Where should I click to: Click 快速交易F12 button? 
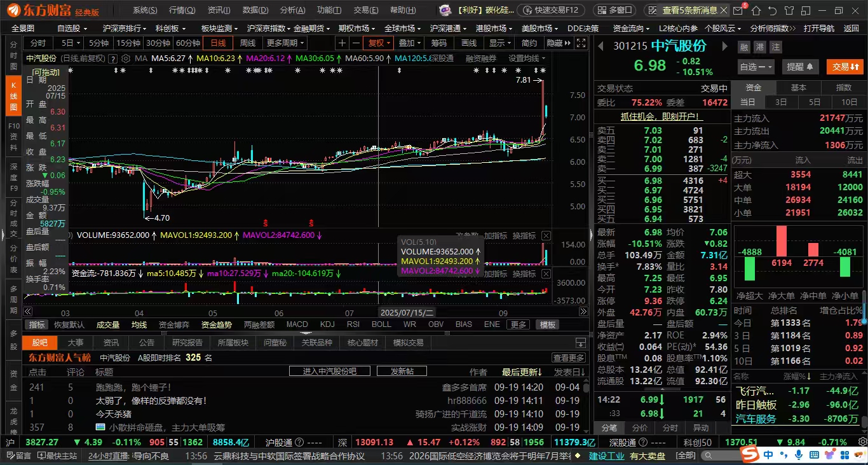coord(552,10)
